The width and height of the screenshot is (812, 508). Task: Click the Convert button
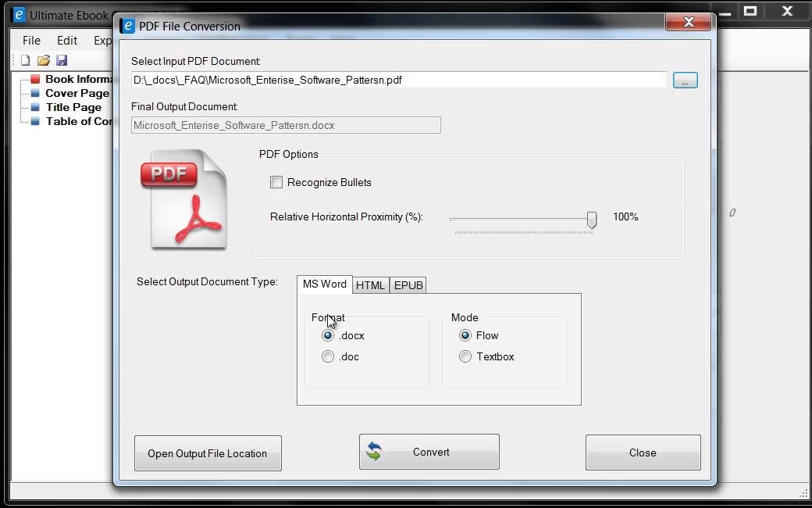point(429,452)
